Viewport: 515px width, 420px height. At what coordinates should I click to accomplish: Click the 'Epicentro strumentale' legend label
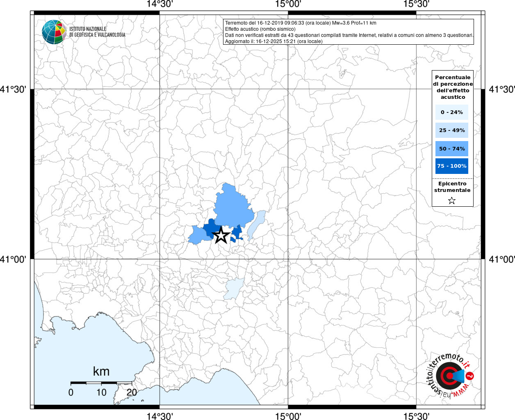coord(452,187)
